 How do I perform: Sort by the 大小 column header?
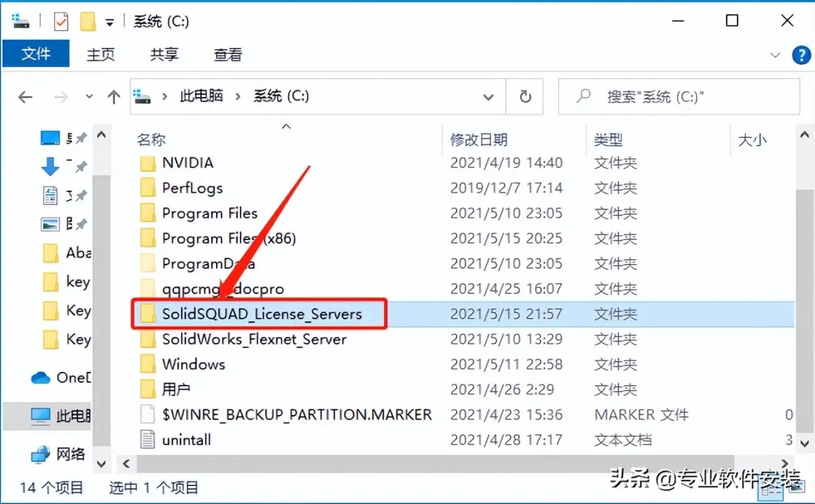(x=752, y=140)
